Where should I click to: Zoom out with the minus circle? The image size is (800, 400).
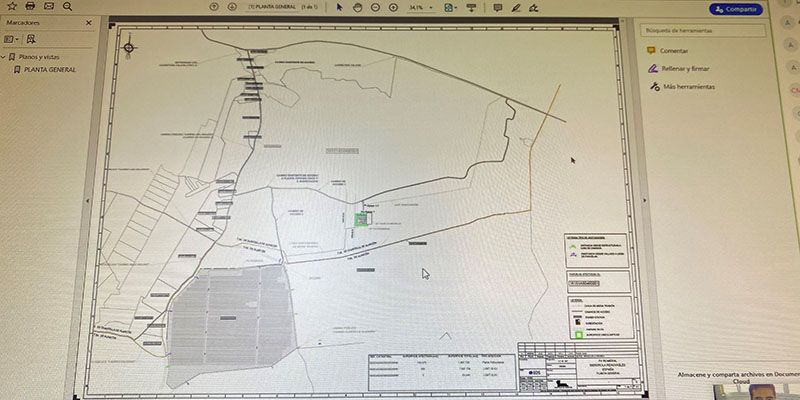coord(374,6)
